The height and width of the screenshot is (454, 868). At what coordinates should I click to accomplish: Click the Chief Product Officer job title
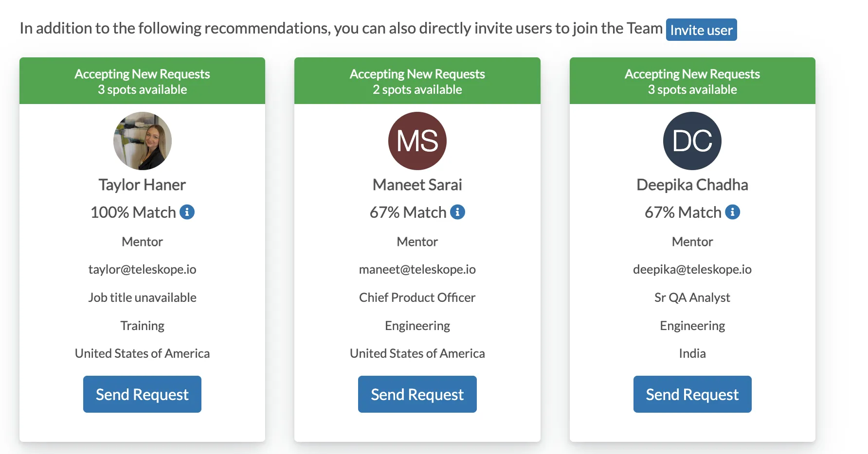(x=417, y=297)
